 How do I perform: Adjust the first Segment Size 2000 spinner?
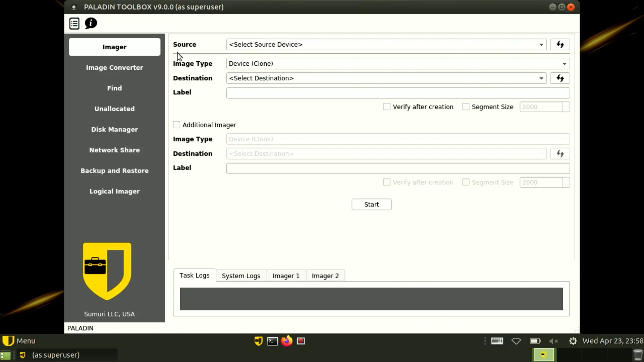(544, 107)
